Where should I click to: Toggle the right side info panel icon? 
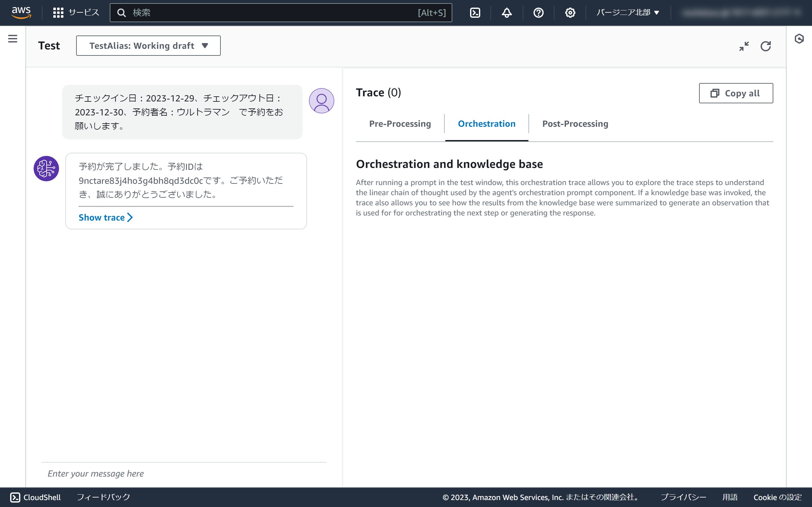(799, 39)
